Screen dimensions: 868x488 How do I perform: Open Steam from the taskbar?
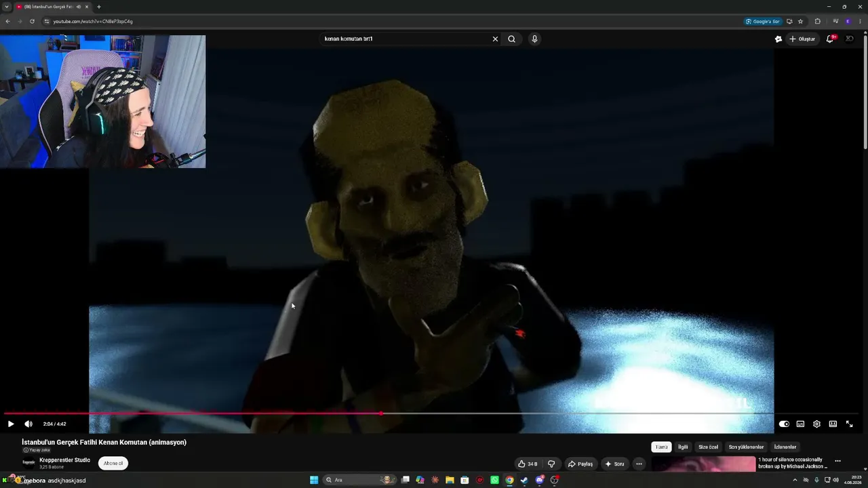tap(524, 481)
